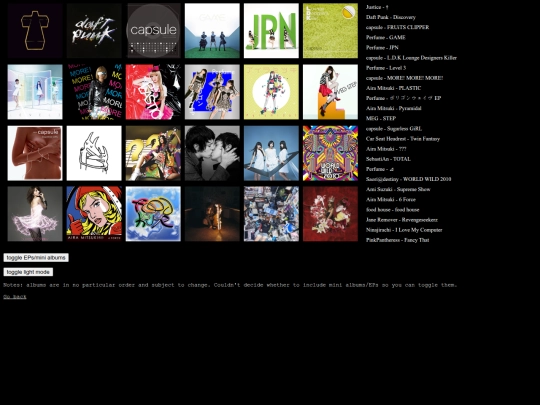The image size is (540, 405).
Task: Select MEG STEP orange stairs cover
Action: pos(330,92)
